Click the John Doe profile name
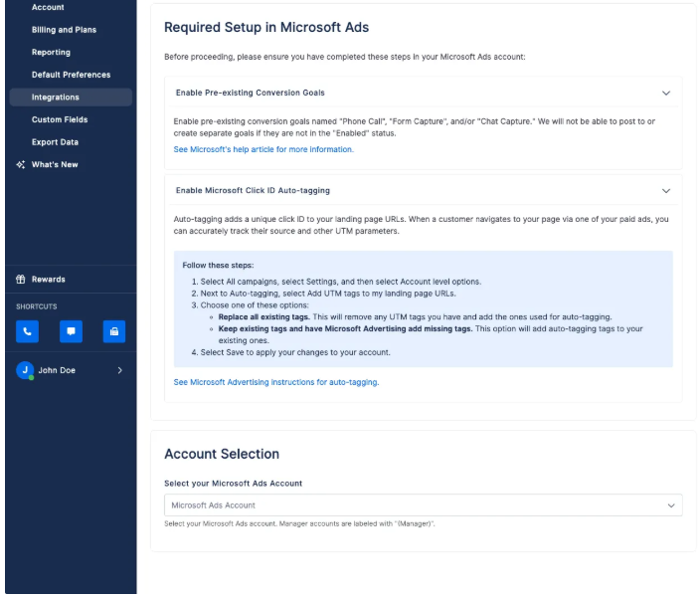 point(57,370)
